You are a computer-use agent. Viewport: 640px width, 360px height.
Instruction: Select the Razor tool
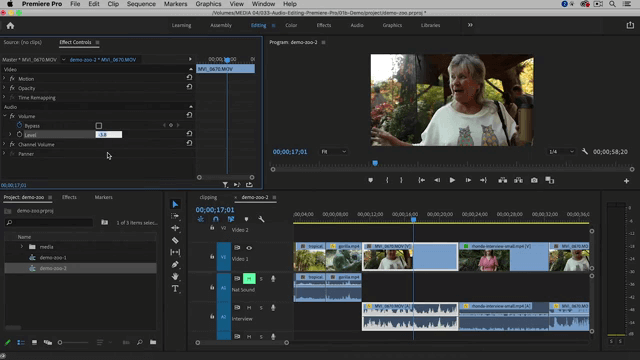(175, 240)
